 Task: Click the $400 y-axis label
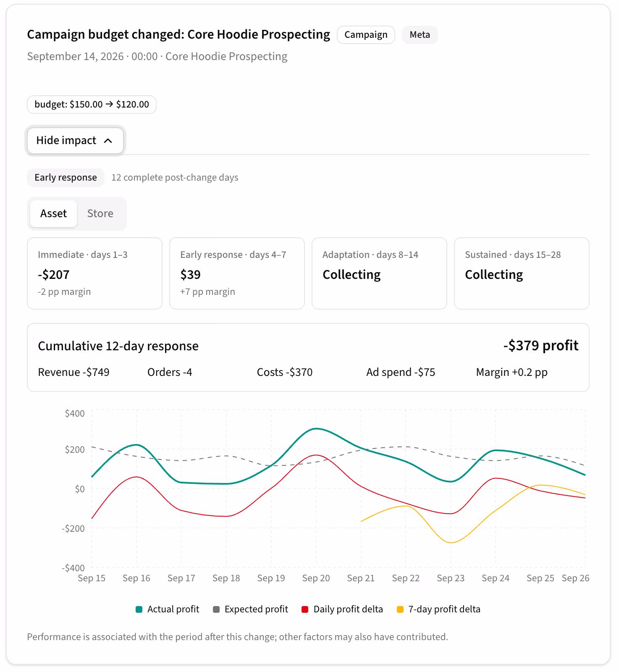click(75, 414)
